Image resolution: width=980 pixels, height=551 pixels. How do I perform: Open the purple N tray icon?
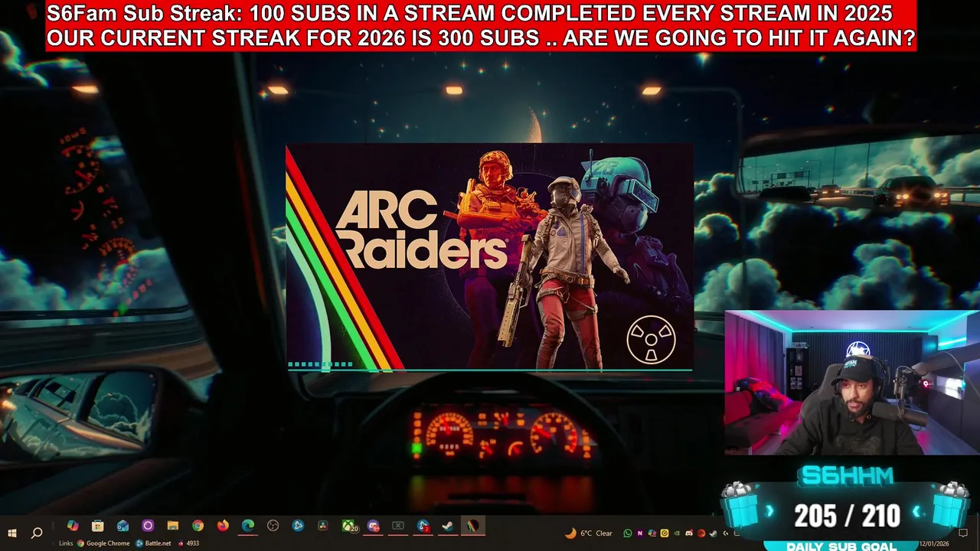[x=640, y=533]
